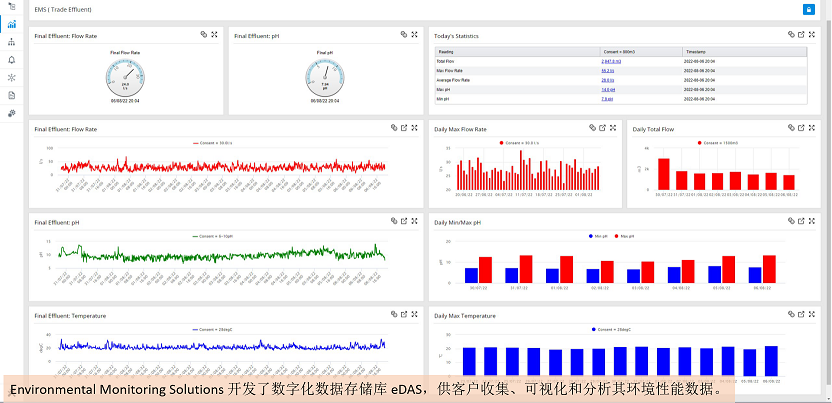Fullscreen the Final Effluent: Flow Rate gauge panel

(215, 35)
